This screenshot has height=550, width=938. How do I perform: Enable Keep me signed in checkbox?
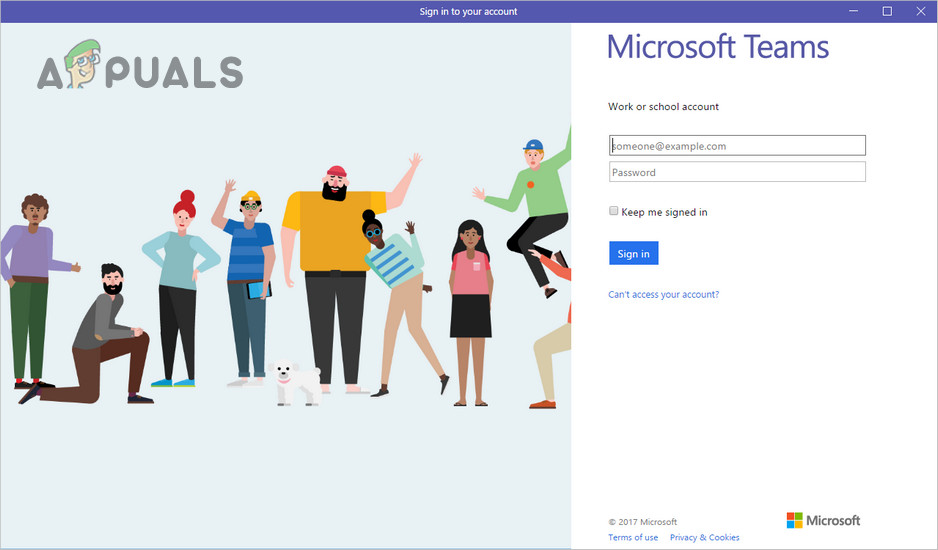pos(613,211)
